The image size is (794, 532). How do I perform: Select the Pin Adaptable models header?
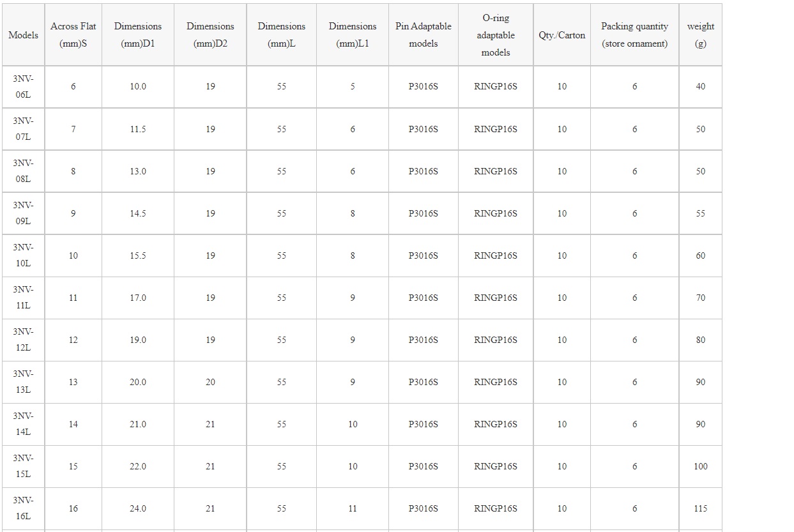[x=424, y=35]
